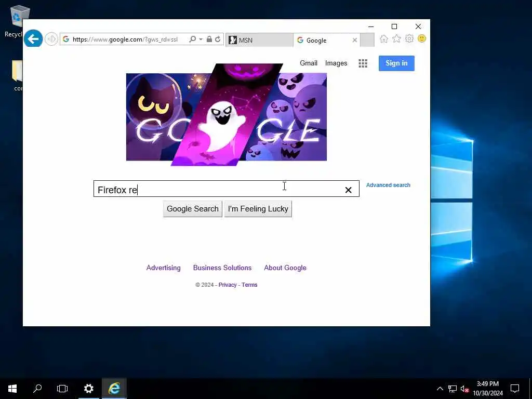Screen dimensions: 532x399
Task: Open a new blank tab
Action: click(x=367, y=40)
